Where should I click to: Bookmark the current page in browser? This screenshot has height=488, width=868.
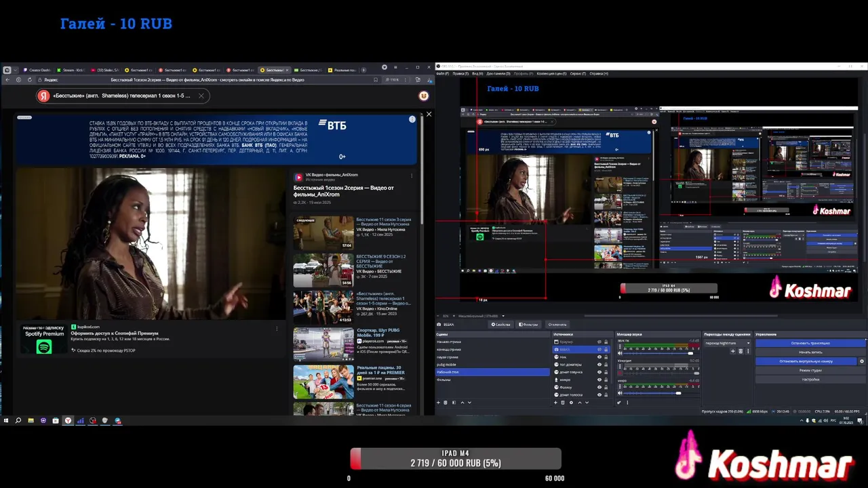(376, 80)
